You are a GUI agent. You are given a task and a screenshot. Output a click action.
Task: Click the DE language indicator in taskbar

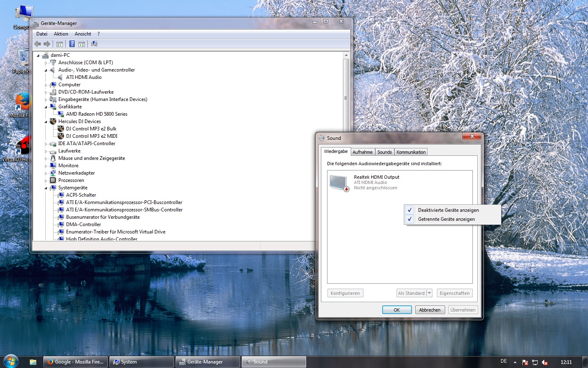(x=503, y=361)
